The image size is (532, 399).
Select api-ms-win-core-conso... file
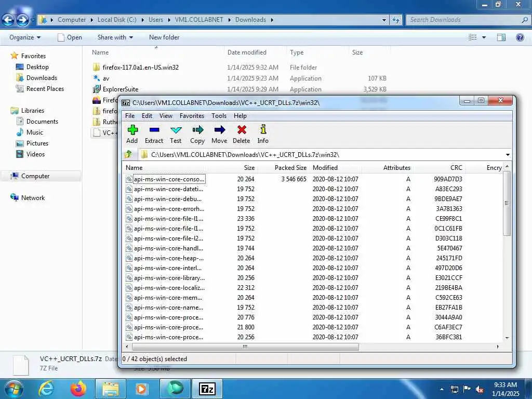[169, 179]
